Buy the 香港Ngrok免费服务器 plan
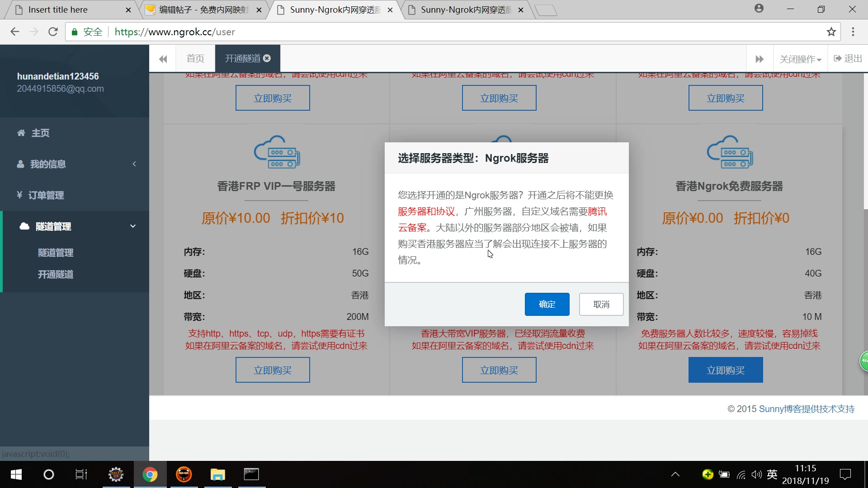The image size is (868, 488). (726, 370)
